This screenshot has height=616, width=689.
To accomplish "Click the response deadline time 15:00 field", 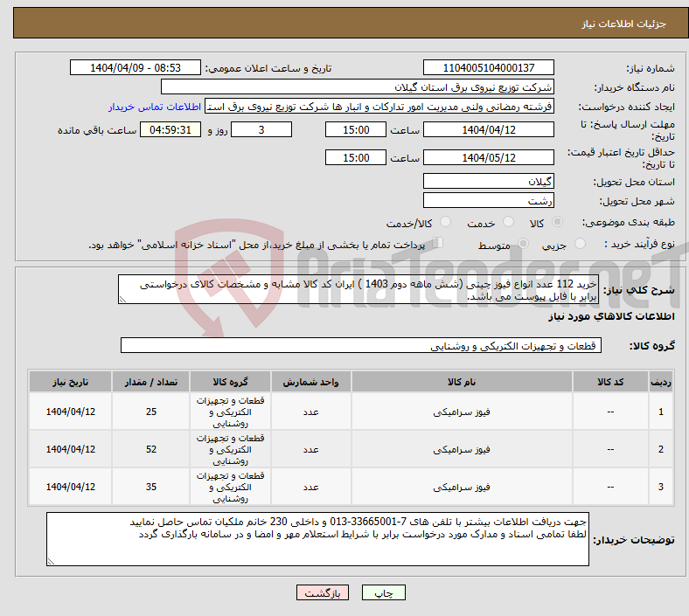I will 356,129.
